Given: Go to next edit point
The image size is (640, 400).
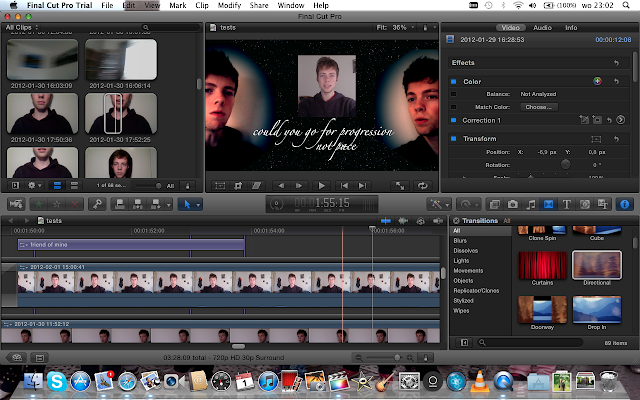Looking at the screenshot, I should 362,186.
